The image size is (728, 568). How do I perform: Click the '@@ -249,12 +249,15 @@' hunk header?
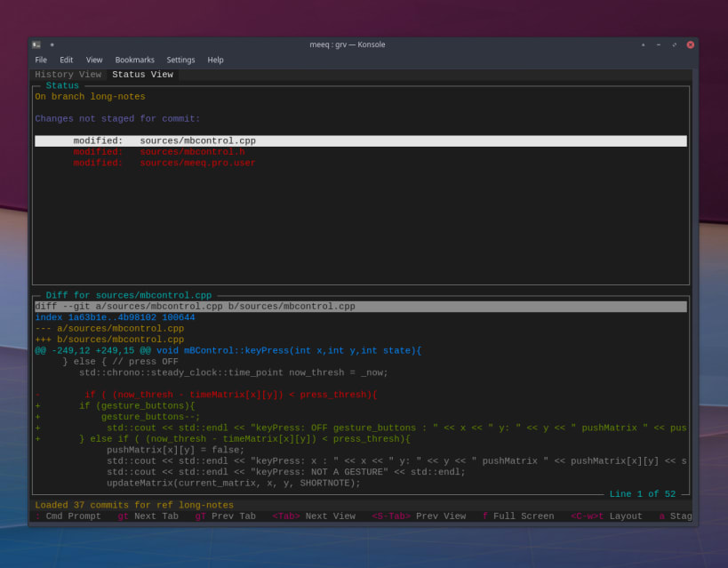tap(228, 350)
